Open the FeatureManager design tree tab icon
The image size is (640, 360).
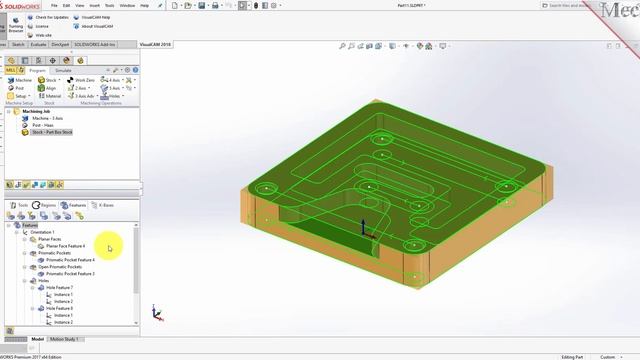11,60
